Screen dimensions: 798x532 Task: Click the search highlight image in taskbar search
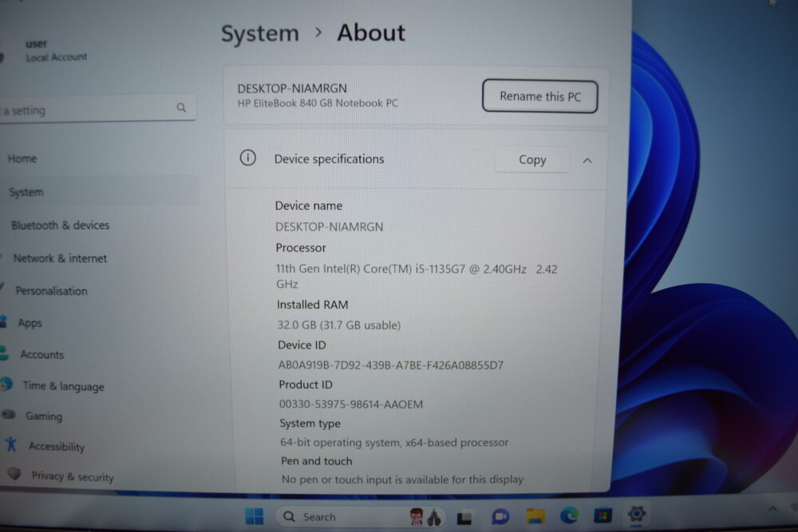[x=425, y=518]
